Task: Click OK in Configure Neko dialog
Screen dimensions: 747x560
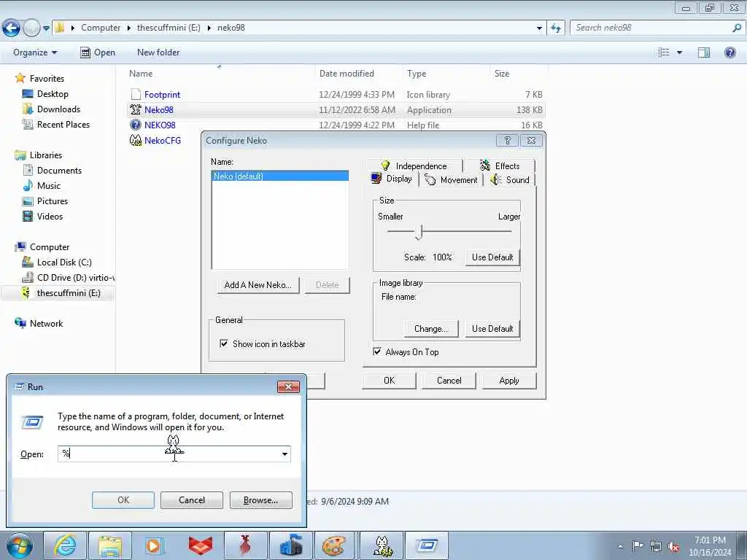Action: [x=390, y=381]
